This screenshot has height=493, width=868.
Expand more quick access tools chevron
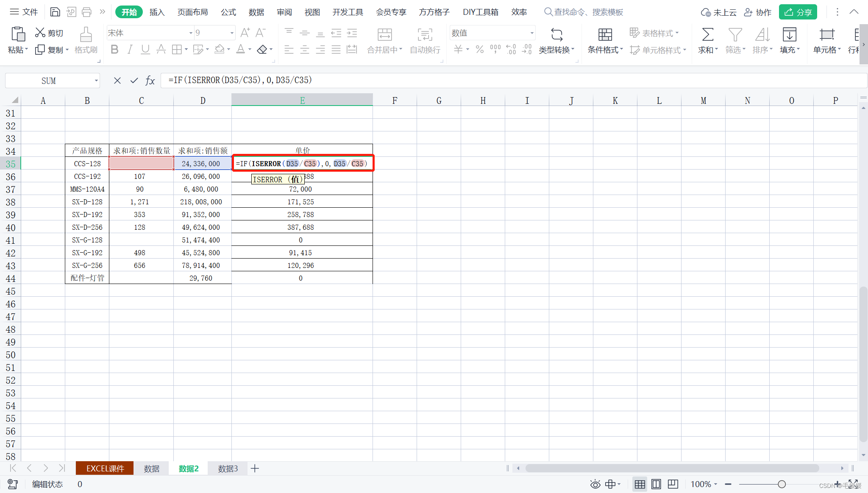102,12
